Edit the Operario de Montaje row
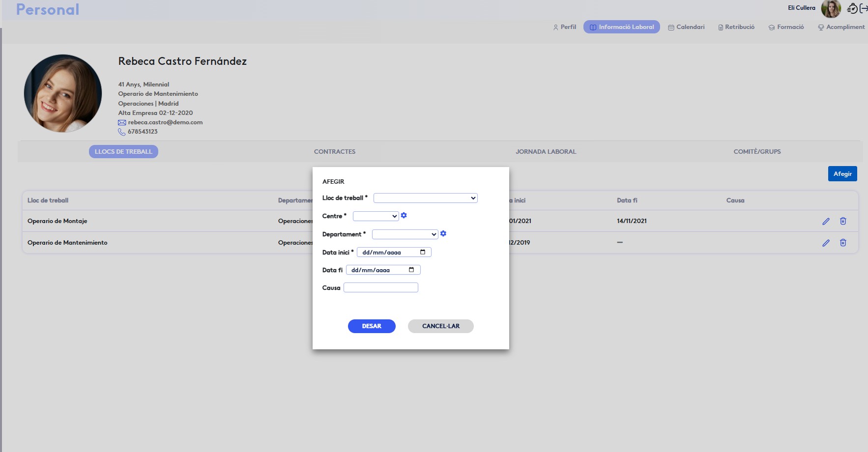868x452 pixels. point(826,221)
